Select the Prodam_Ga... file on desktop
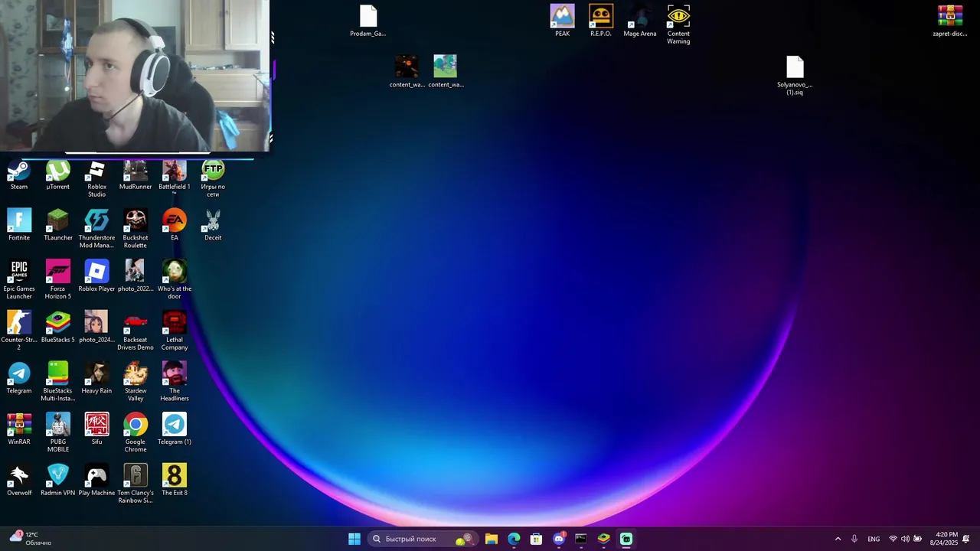Screen dimensions: 980x551 (368, 21)
